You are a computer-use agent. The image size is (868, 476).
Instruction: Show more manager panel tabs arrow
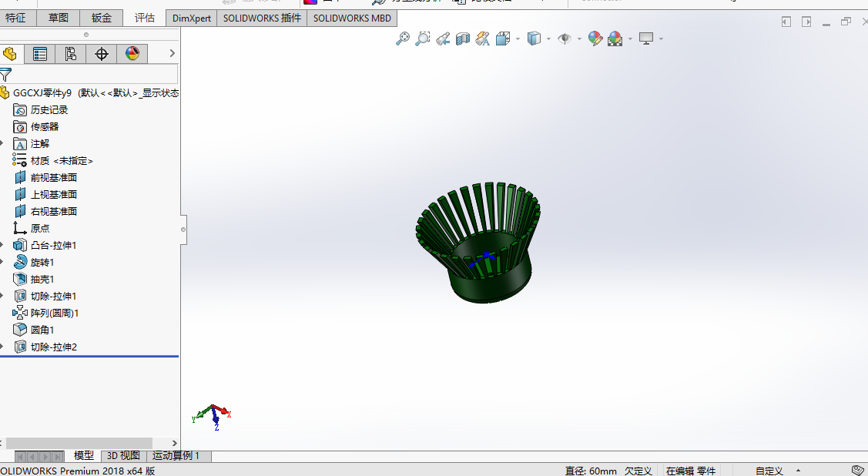point(173,53)
